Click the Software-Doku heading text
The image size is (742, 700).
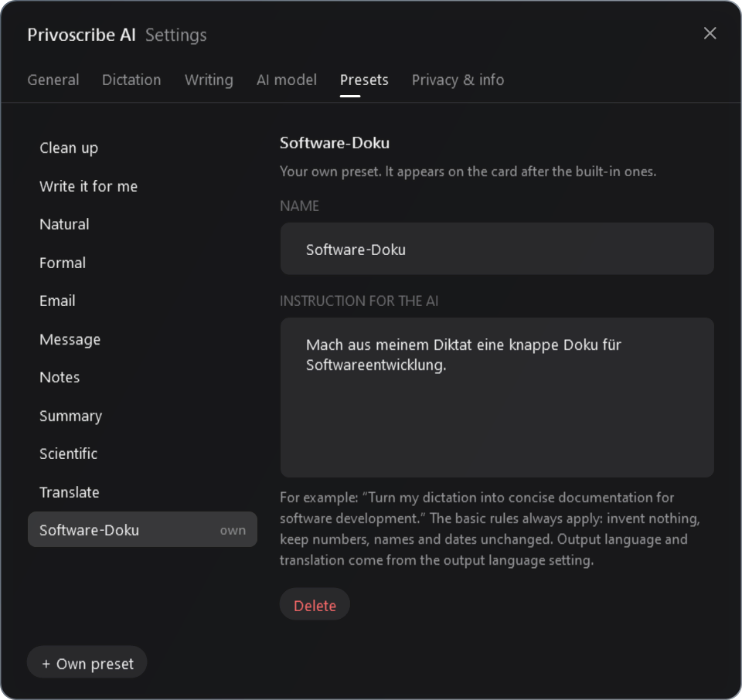pyautogui.click(x=335, y=143)
